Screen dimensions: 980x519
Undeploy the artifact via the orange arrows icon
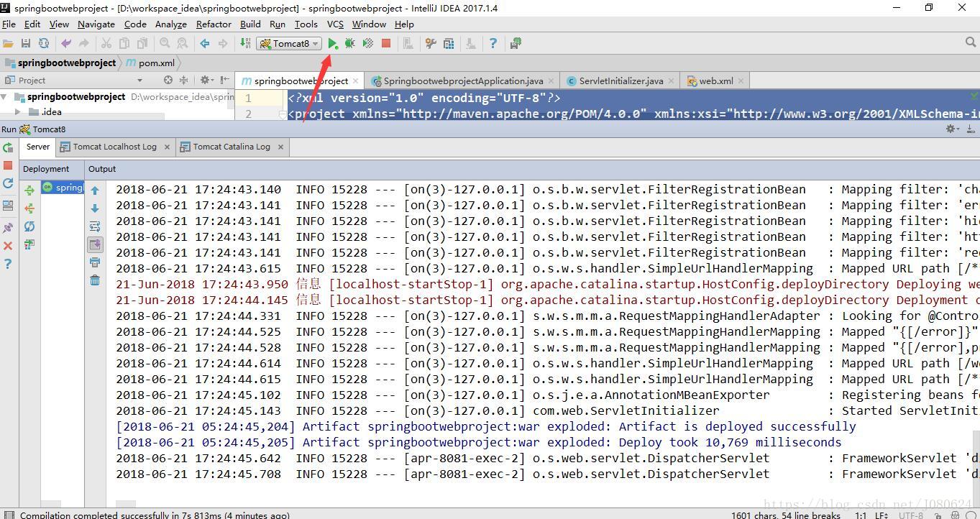(29, 208)
